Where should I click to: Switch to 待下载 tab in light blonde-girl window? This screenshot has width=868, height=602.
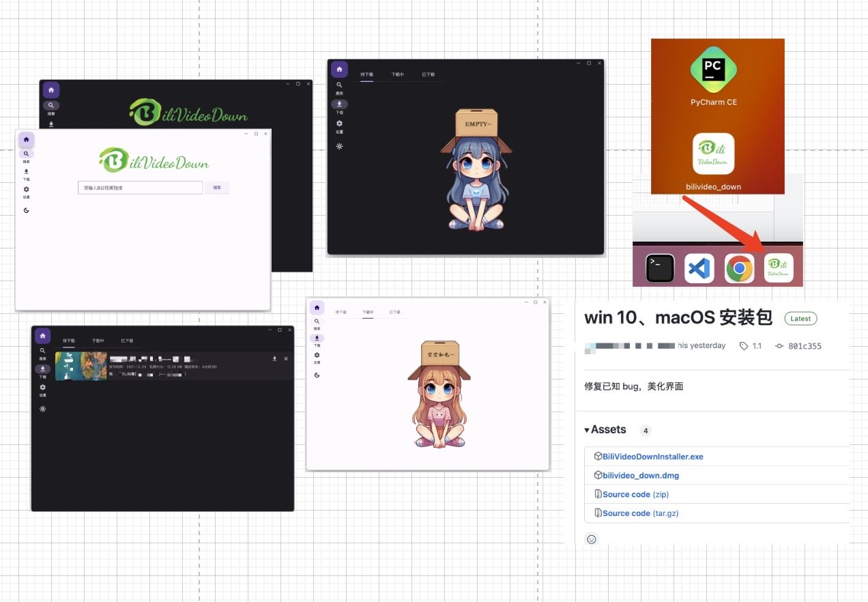tap(341, 312)
